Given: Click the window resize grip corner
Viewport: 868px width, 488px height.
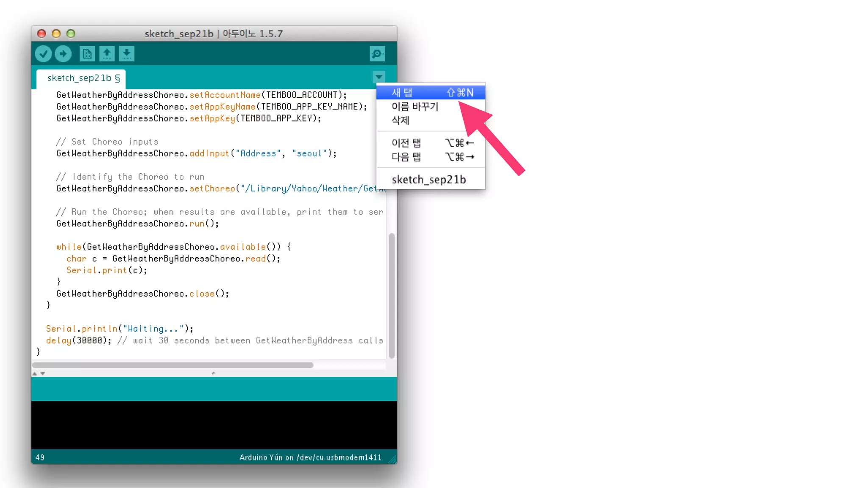Looking at the screenshot, I should click(393, 460).
